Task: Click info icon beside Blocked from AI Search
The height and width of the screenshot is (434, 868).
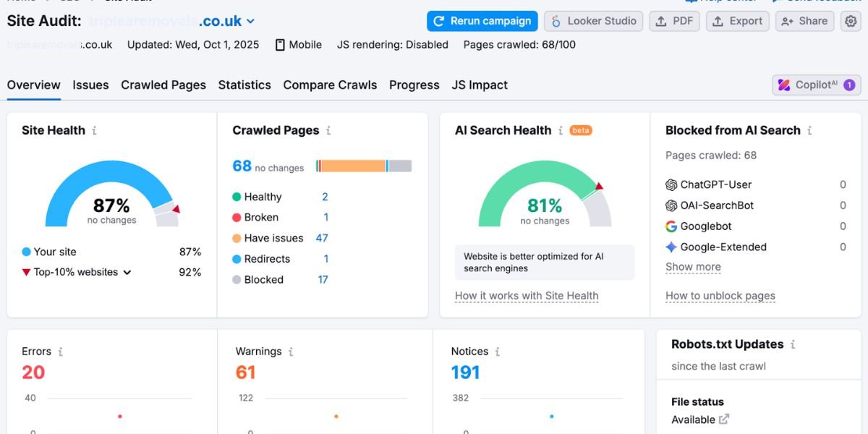Action: (809, 131)
